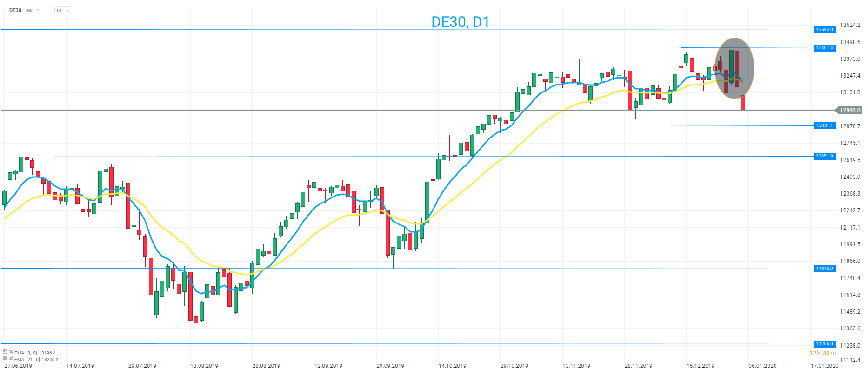Click the 13.08.2019 date label

click(204, 366)
